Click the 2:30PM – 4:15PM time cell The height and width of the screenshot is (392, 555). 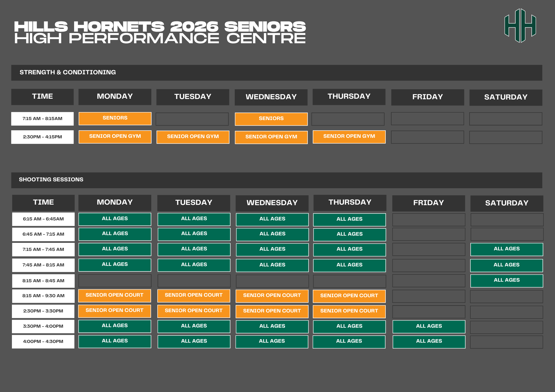pos(42,137)
